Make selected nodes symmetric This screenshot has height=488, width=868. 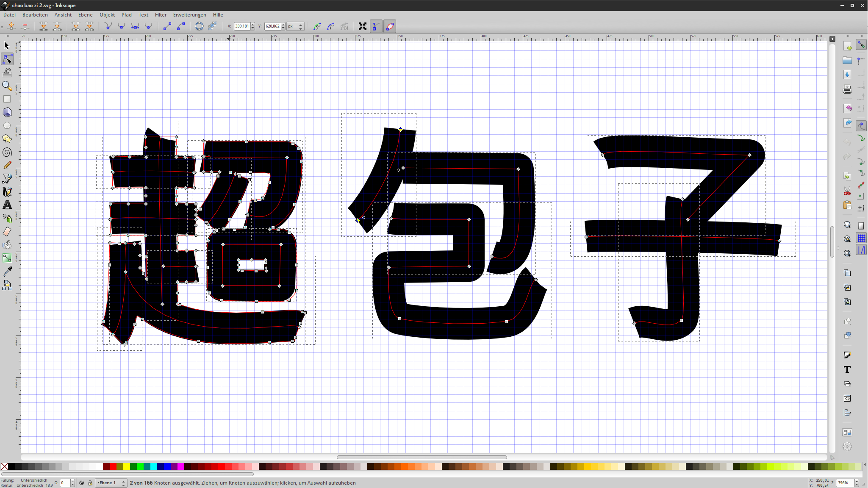(135, 26)
